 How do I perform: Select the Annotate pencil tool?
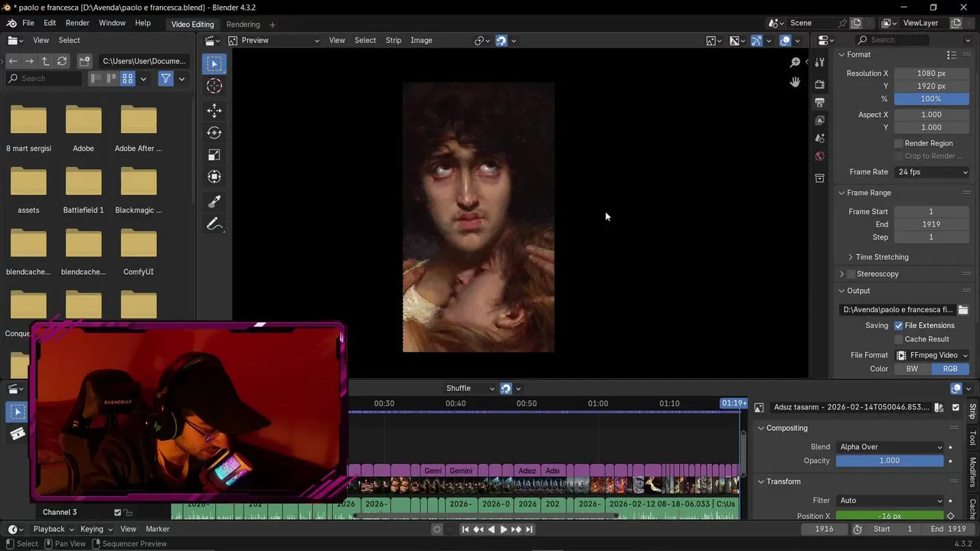[x=214, y=224]
